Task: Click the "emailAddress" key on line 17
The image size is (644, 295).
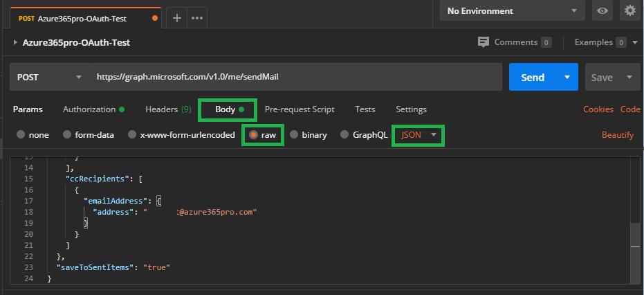Action: pos(116,202)
